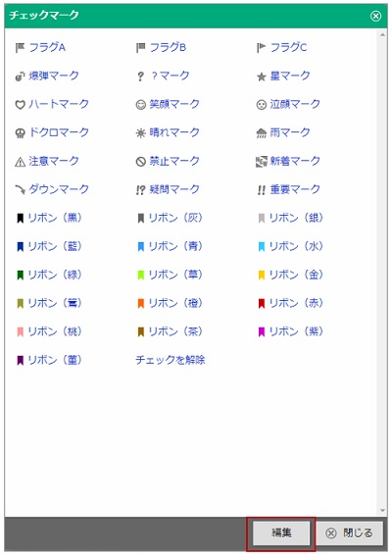Image resolution: width=392 pixels, height=555 pixels.
Task: Click the scrollbar down arrow
Action: pyautogui.click(x=382, y=511)
